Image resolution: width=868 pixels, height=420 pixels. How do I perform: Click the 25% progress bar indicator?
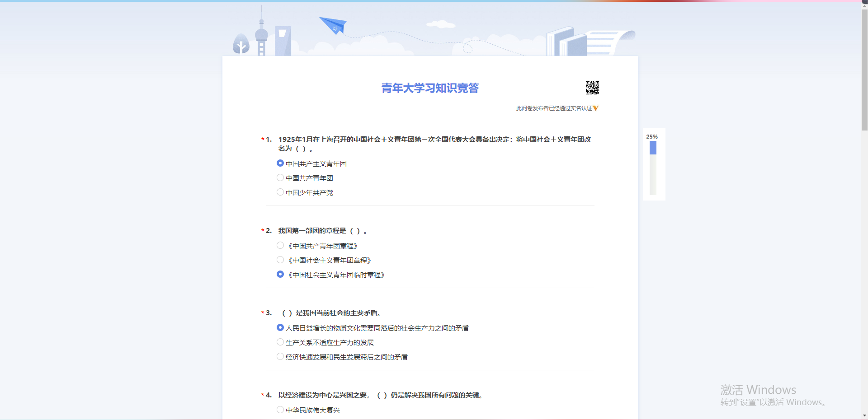pos(653,167)
